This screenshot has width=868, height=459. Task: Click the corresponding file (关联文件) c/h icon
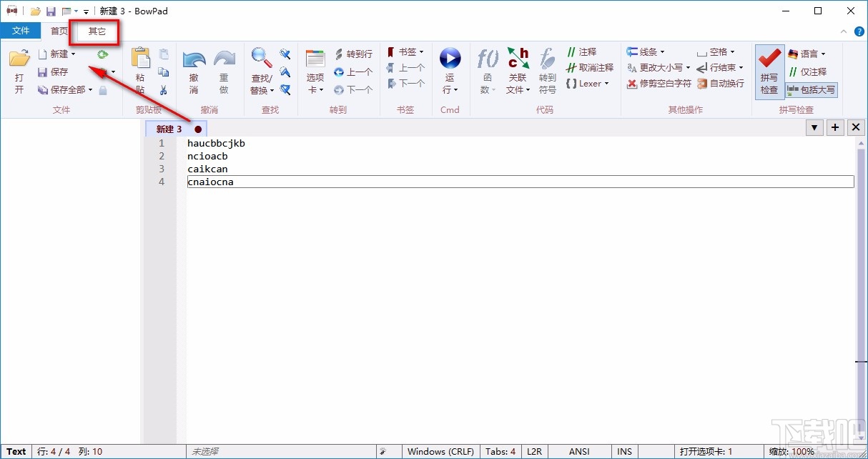[518, 59]
